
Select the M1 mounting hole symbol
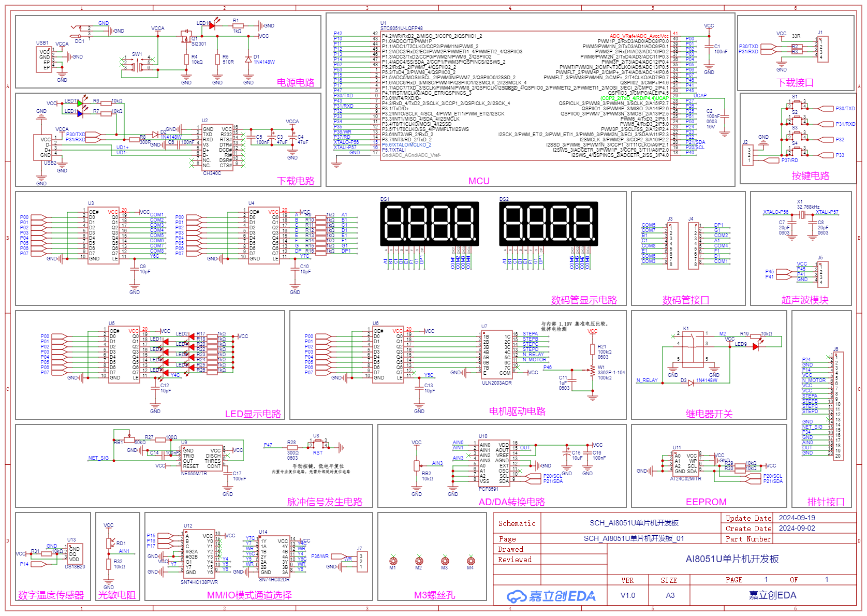[393, 561]
